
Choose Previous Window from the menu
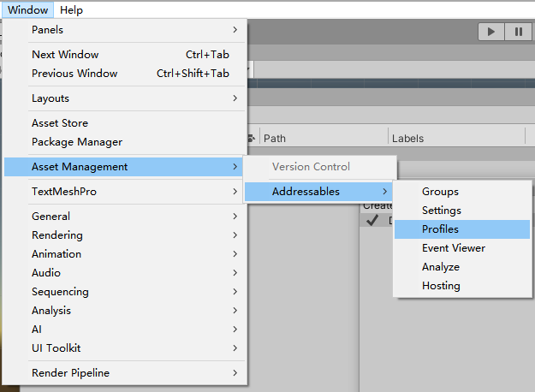[x=124, y=74]
